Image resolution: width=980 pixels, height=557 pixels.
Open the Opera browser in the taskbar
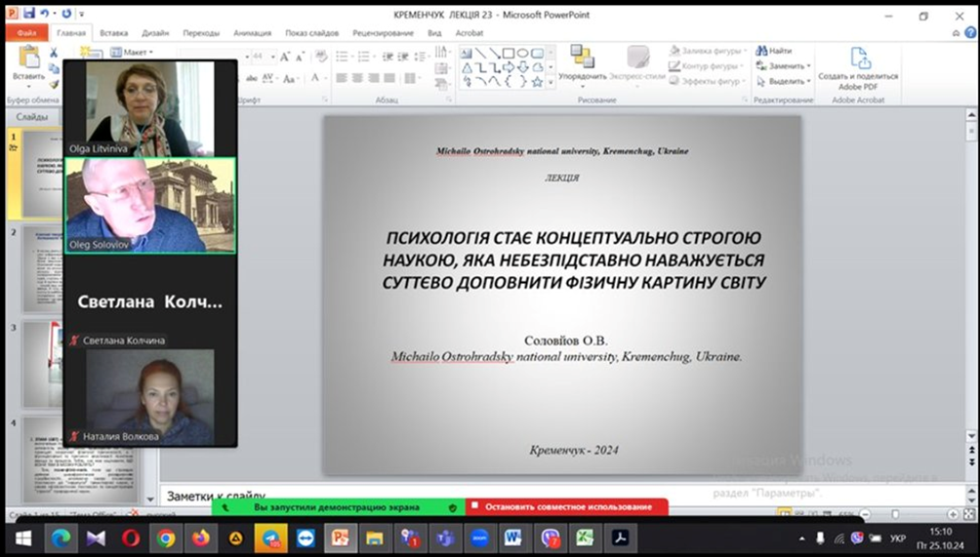coord(131,537)
